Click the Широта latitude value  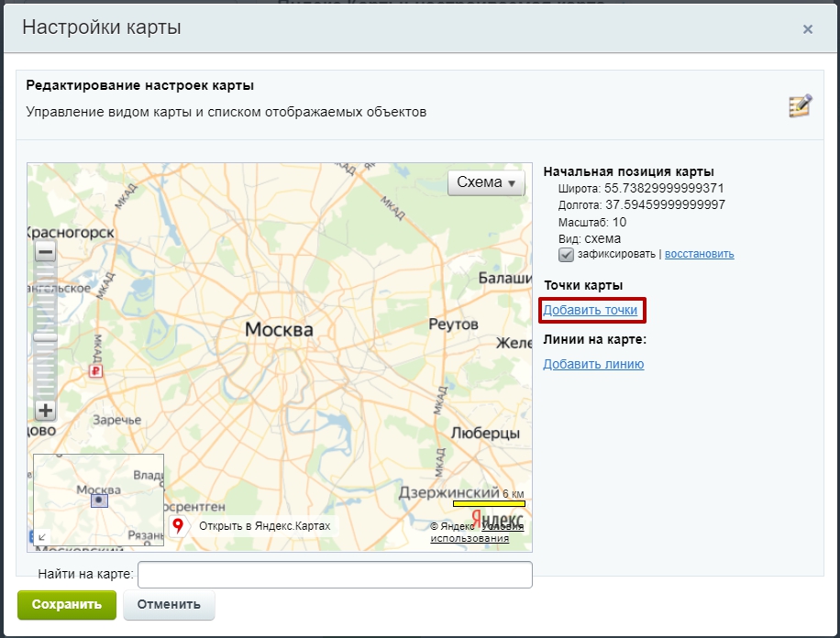(664, 189)
